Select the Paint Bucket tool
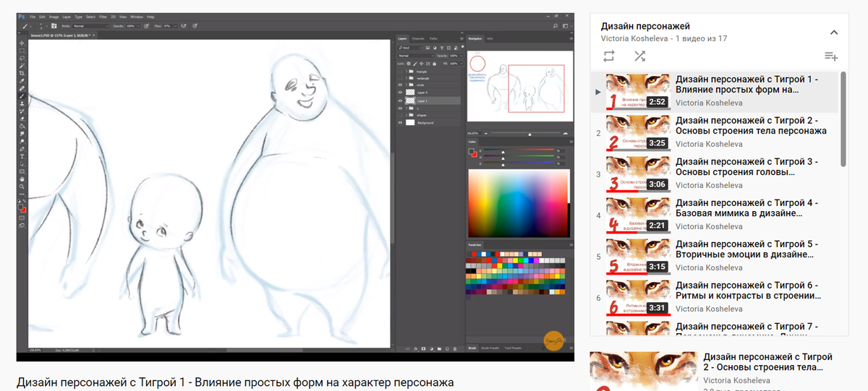 click(22, 126)
